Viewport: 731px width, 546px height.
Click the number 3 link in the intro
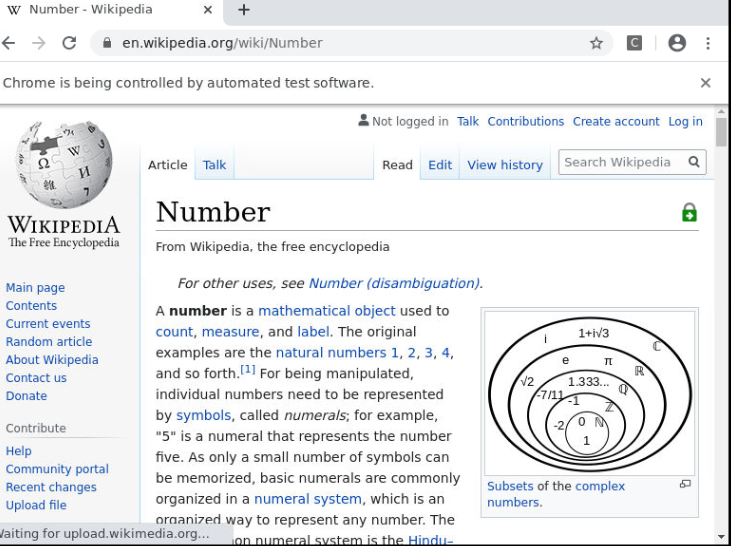(x=428, y=352)
